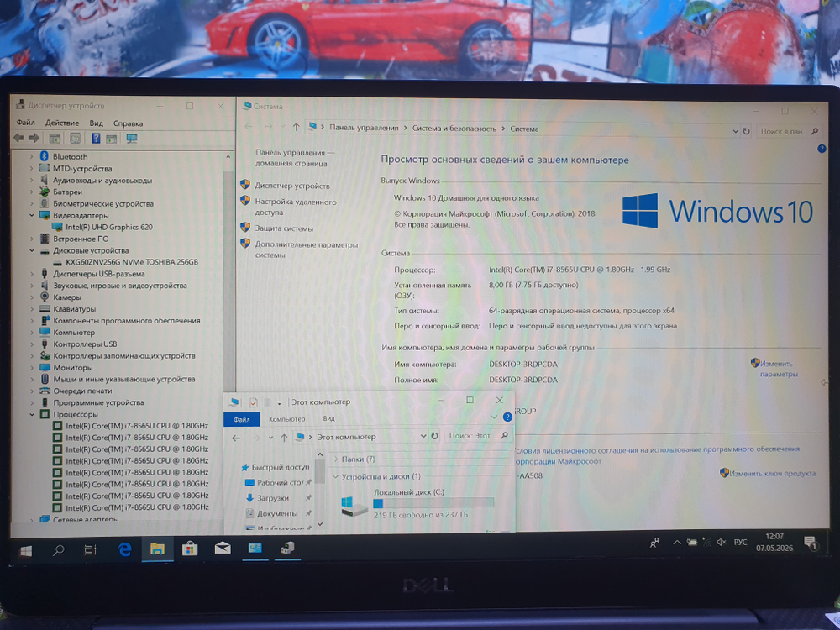
Task: Open Task View on taskbar
Action: (91, 549)
